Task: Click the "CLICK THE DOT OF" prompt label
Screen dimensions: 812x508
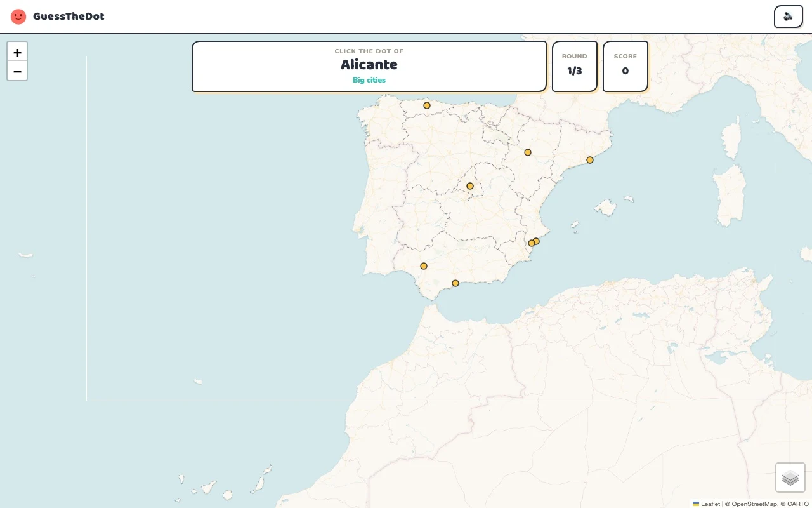Action: pos(369,51)
